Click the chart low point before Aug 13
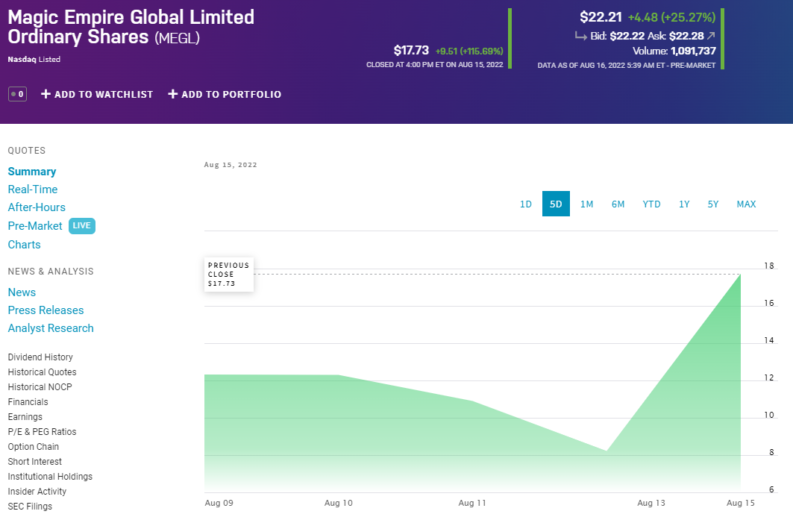Viewport: 793px width, 517px height. [x=607, y=450]
